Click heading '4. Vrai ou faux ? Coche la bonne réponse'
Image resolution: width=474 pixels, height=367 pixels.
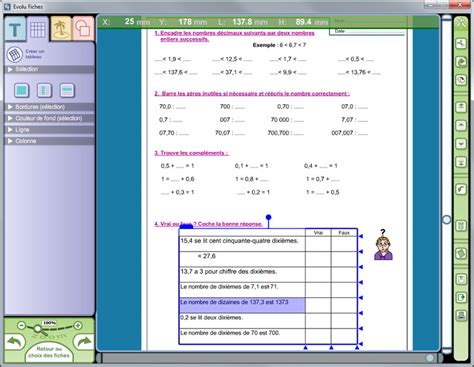point(208,224)
